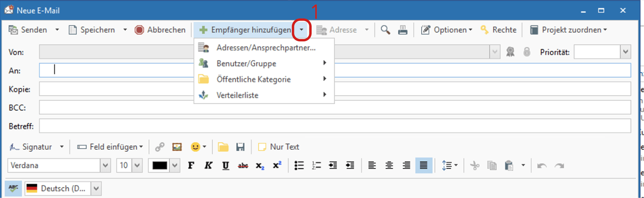Click the insert hyperlink chain icon

coord(160,147)
